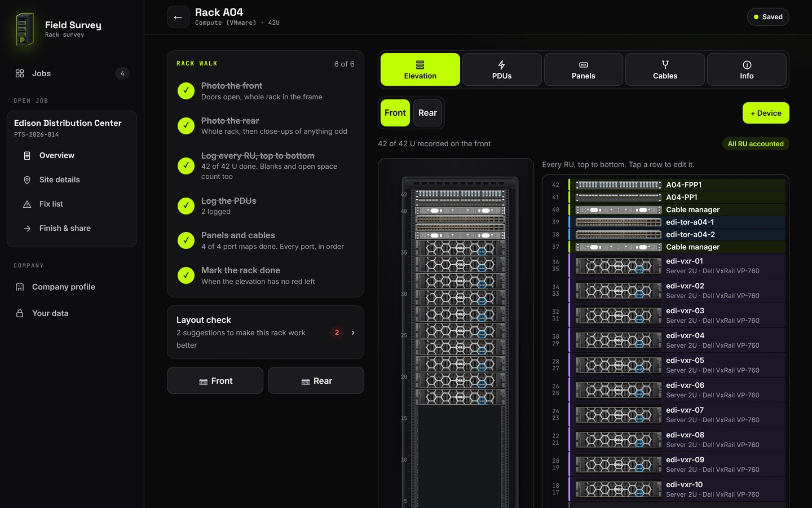Toggle the Log the PDUs checkmark
The width and height of the screenshot is (812, 508).
pyautogui.click(x=186, y=206)
